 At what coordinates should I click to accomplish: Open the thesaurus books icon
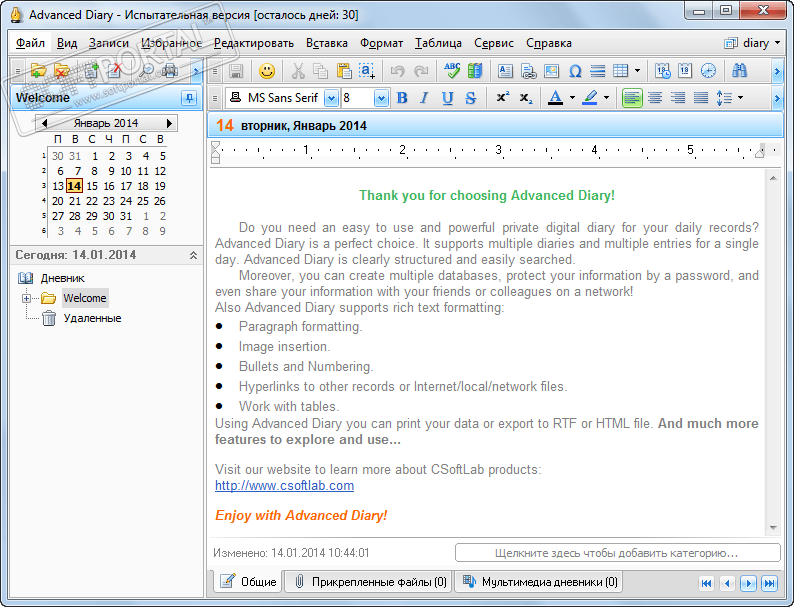(x=475, y=71)
